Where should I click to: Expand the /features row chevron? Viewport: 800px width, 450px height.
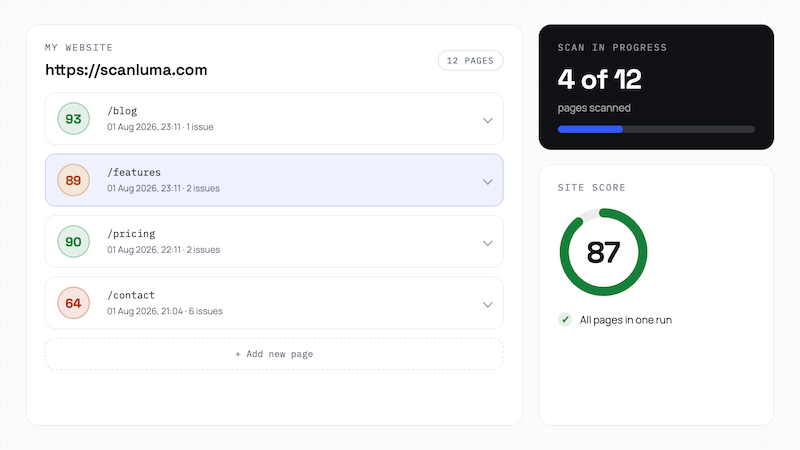(x=488, y=182)
